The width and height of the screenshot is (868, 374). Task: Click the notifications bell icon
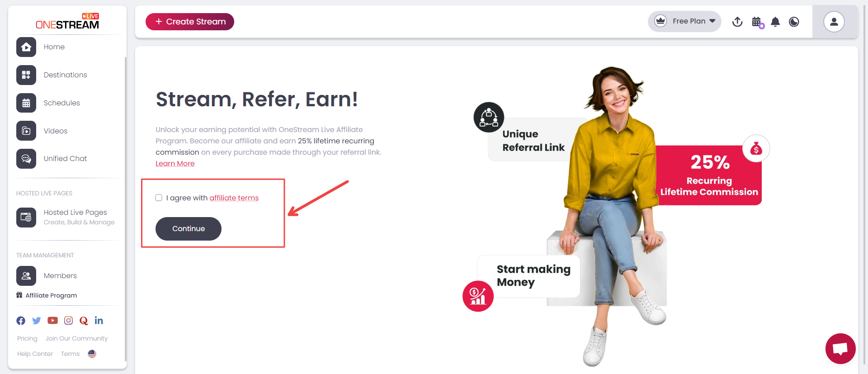[x=775, y=22]
